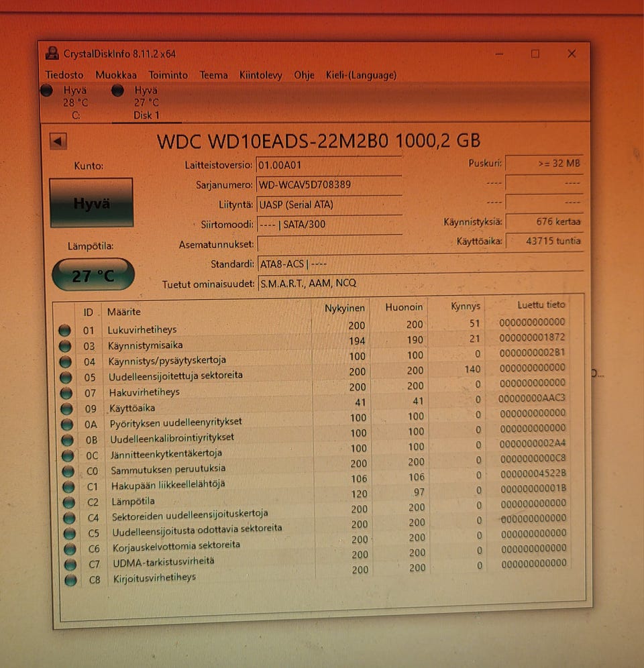The image size is (644, 668).
Task: Click the Määrite column header
Action: click(123, 312)
